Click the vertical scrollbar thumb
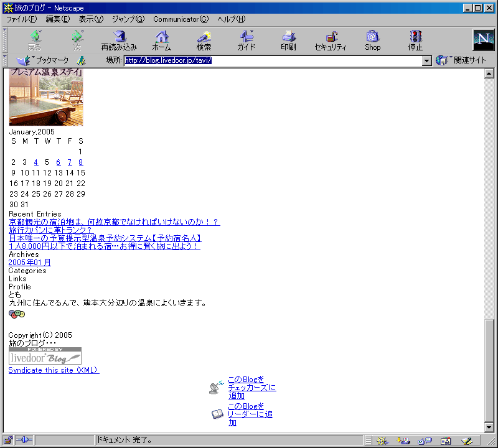 tap(489, 370)
